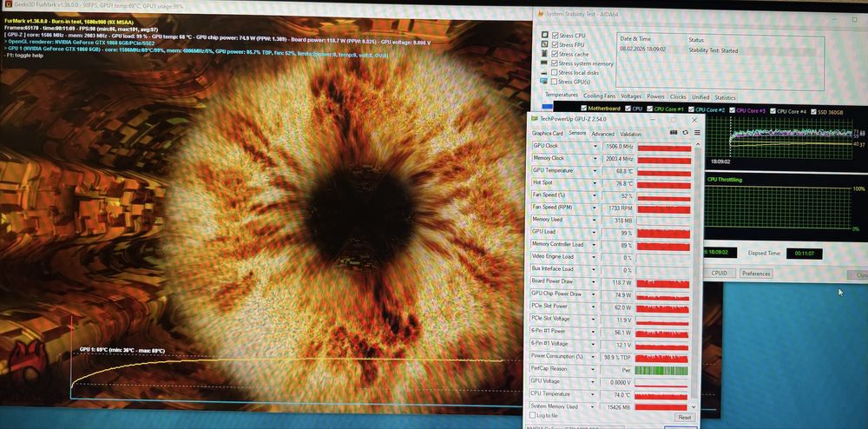Open Memory Clock sensor dropdown
Viewport: 868px width, 429px height.
point(595,158)
